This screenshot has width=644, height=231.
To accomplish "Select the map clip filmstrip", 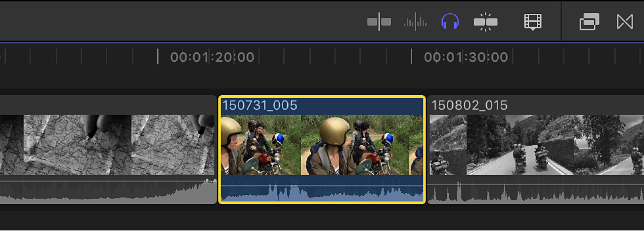I will click(x=108, y=145).
